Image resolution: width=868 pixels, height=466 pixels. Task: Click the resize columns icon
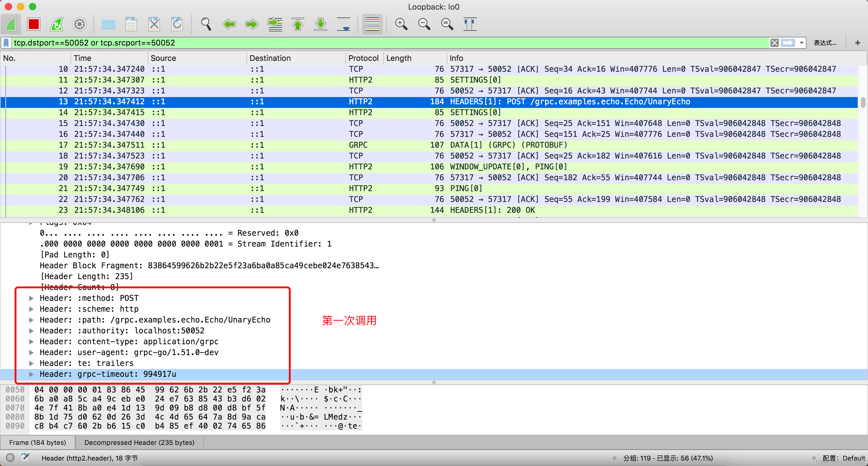click(x=470, y=24)
